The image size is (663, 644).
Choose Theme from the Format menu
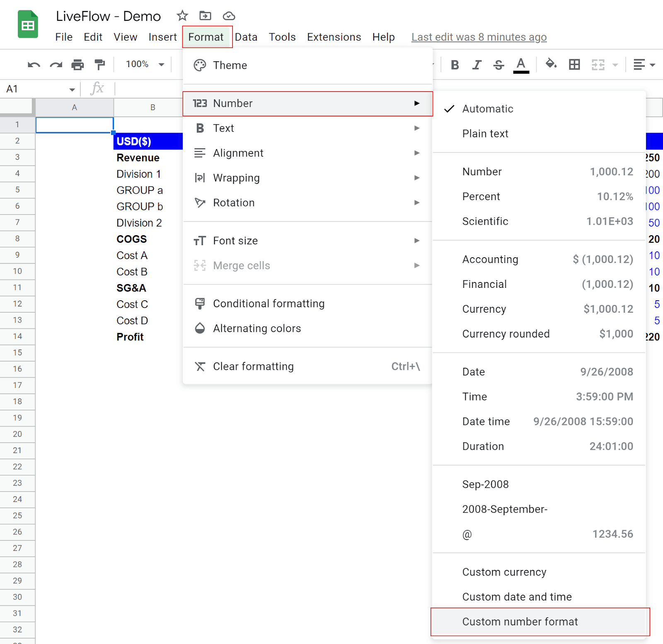tap(307, 65)
